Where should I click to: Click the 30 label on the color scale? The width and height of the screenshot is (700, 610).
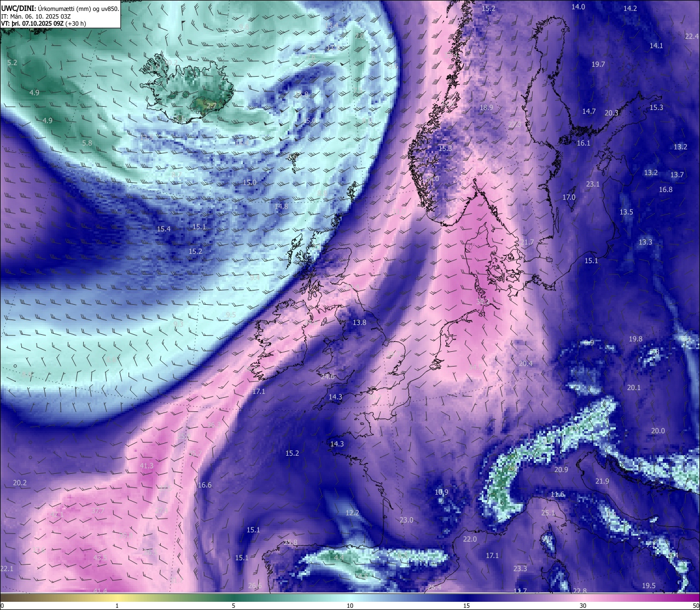coord(583,606)
